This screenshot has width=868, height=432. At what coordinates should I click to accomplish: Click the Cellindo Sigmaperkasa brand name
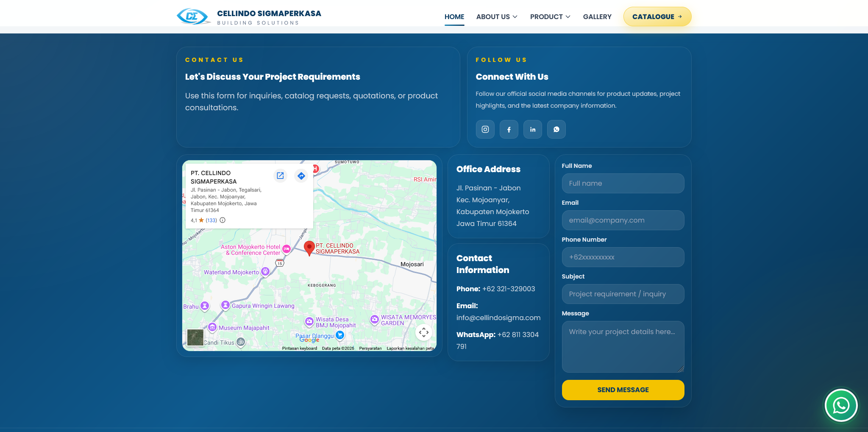269,14
